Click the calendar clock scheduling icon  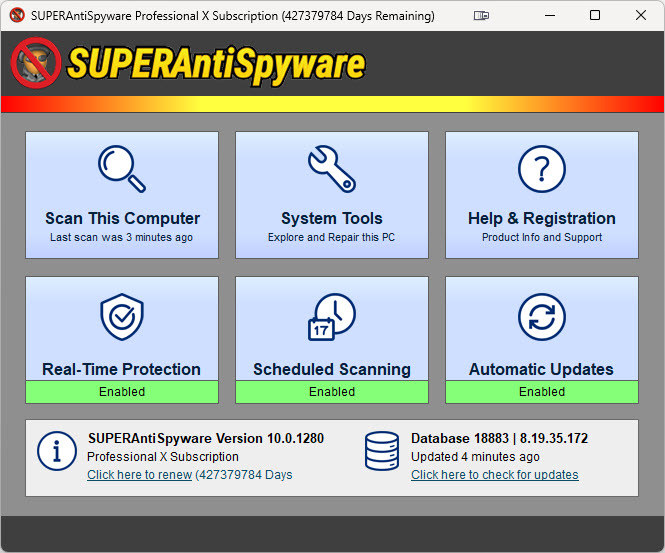point(331,318)
